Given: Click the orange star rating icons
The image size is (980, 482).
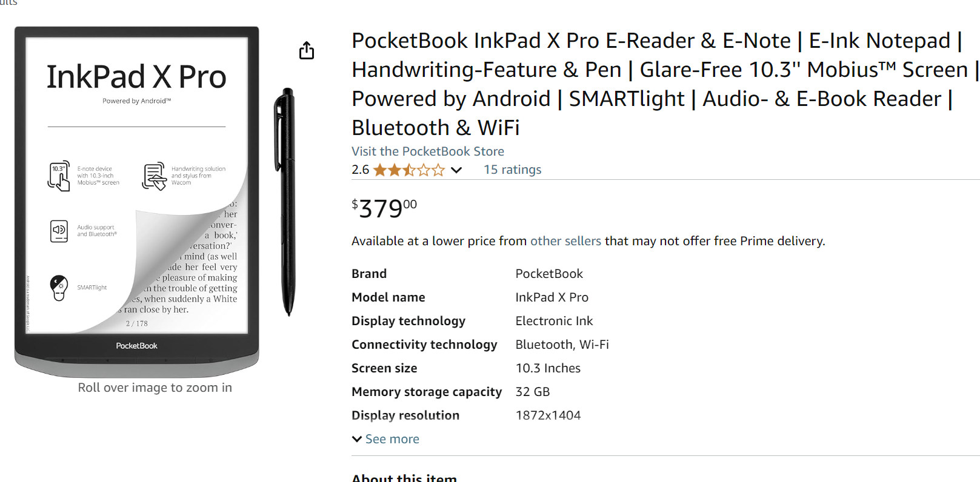Looking at the screenshot, I should tap(409, 170).
